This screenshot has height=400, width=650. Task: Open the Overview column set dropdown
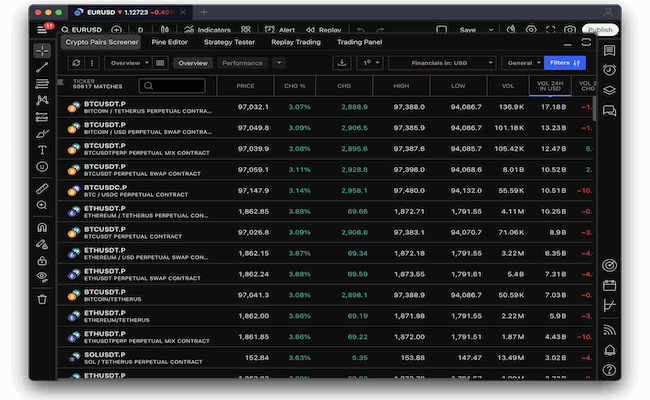pos(129,63)
